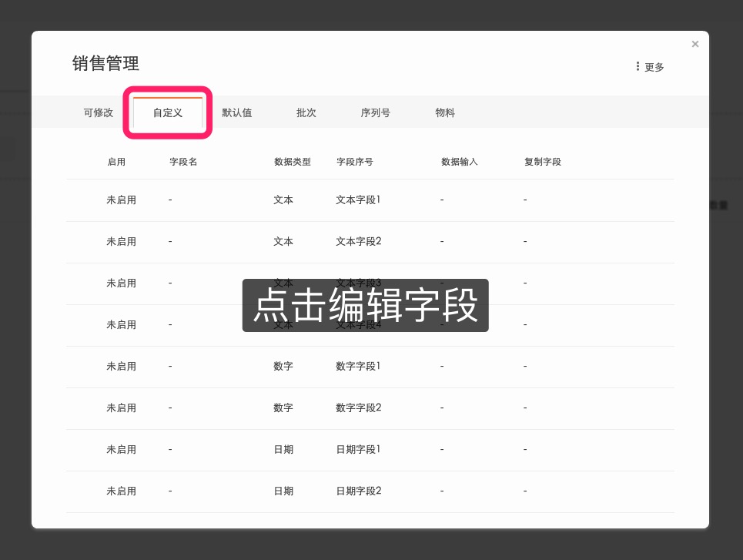743x560 pixels.
Task: Click 文本 type in 文本字段1 row
Action: pos(283,200)
